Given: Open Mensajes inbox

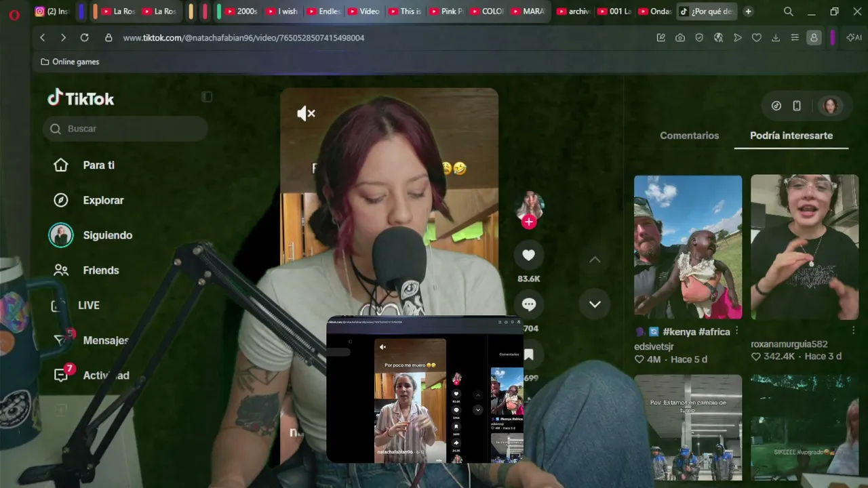Looking at the screenshot, I should tap(105, 340).
